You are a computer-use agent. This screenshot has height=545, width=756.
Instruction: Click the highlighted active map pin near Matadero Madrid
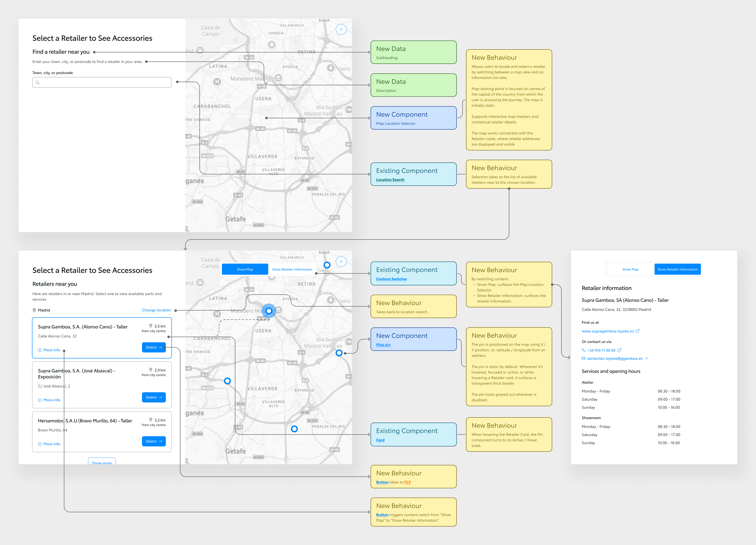pyautogui.click(x=269, y=311)
